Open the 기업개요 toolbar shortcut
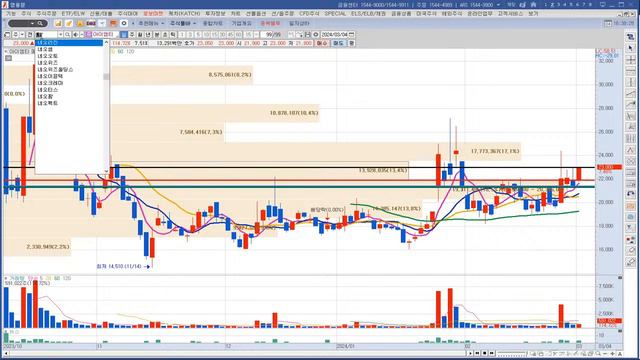Image resolution: width=640 pixels, height=360 pixels. [241, 23]
